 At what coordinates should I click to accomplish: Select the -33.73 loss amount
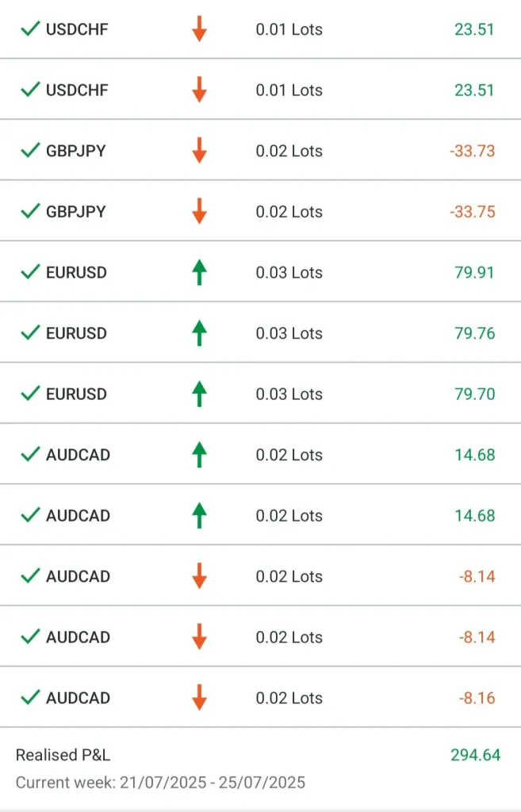(472, 151)
